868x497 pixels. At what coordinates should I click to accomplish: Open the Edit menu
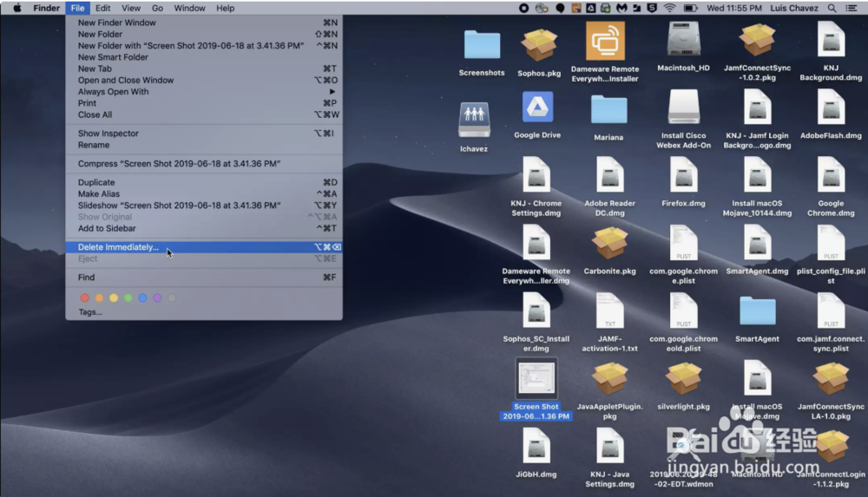[x=103, y=8]
